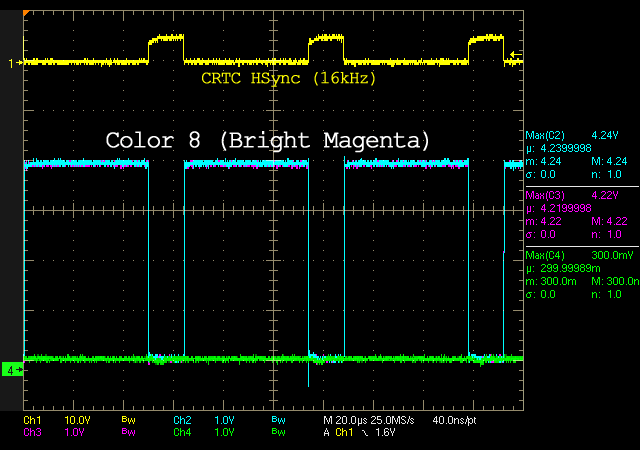Click the Ch1 bandwidth limit Bw icon

click(x=127, y=421)
